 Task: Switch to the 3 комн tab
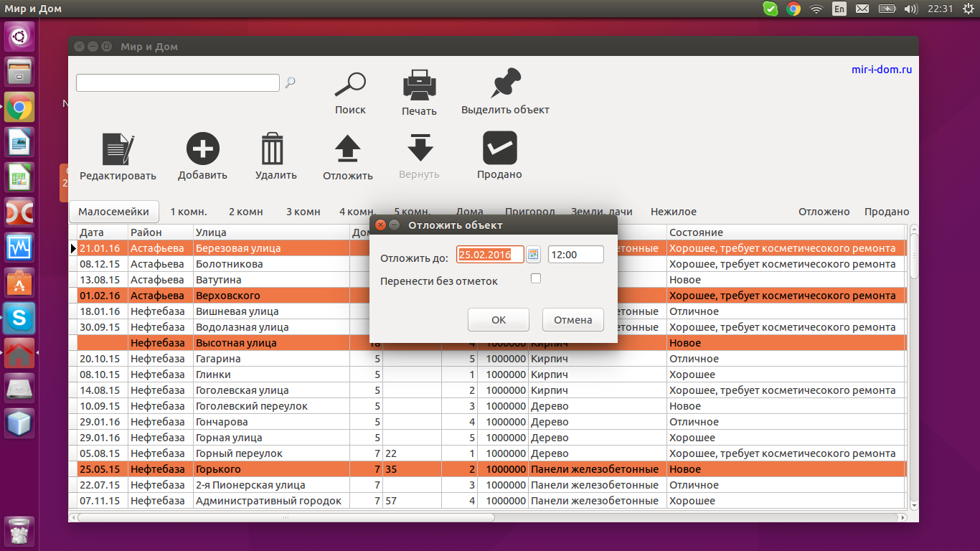pyautogui.click(x=303, y=212)
